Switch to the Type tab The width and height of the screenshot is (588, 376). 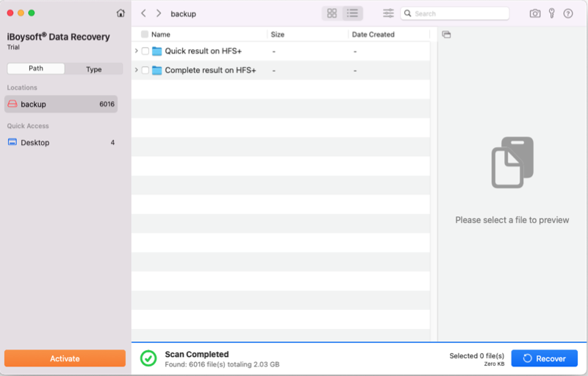(93, 69)
